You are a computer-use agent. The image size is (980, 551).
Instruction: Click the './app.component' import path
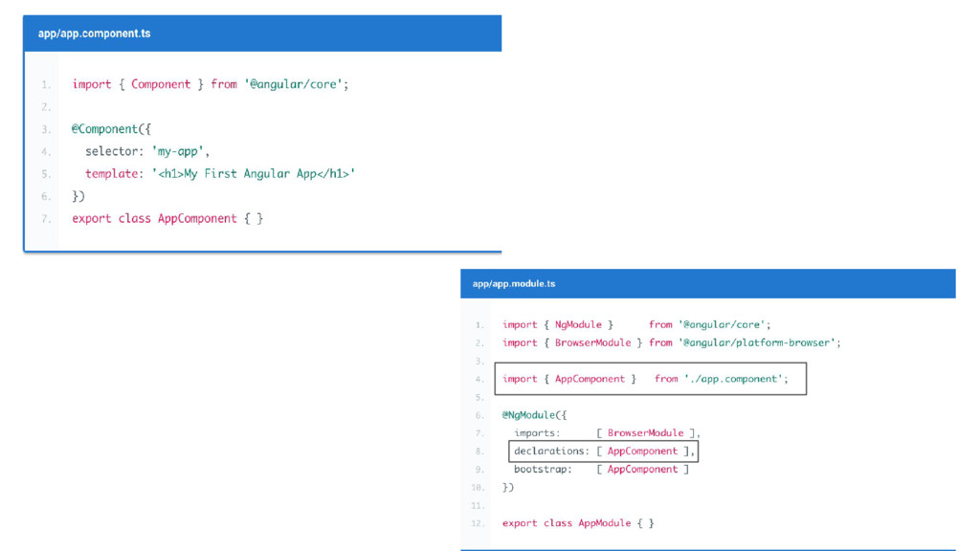click(733, 379)
